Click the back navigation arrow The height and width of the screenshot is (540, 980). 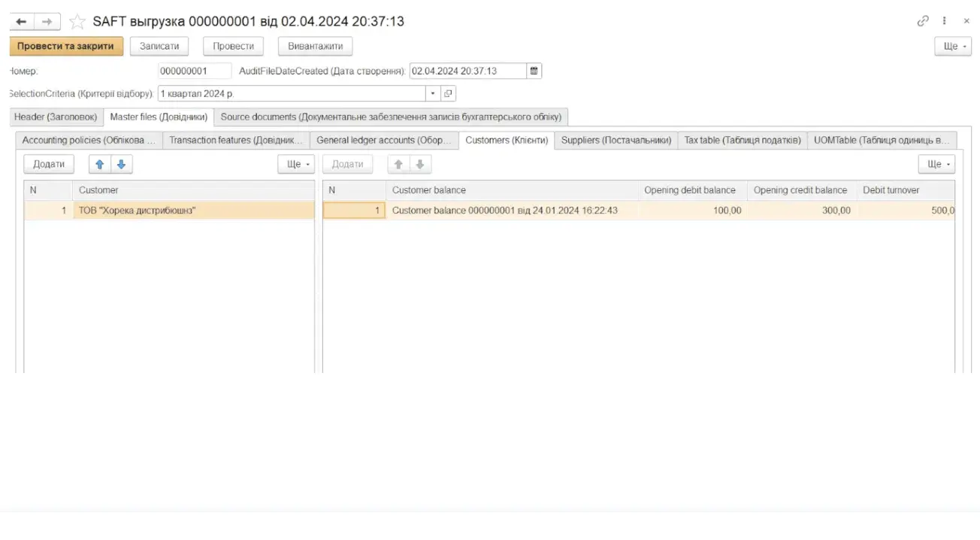[21, 22]
